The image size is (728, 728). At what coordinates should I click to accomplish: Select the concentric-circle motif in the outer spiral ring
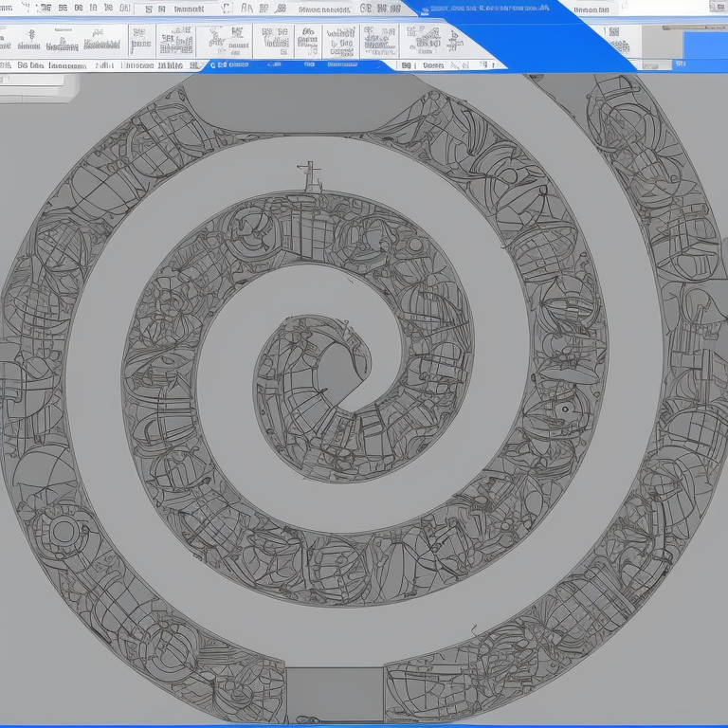pos(64,532)
